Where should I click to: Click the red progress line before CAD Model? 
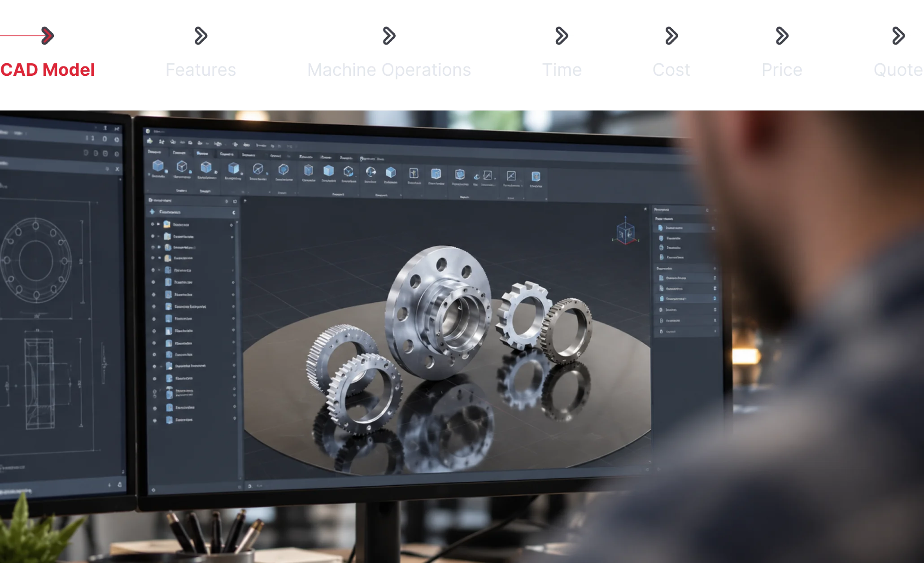(21, 35)
